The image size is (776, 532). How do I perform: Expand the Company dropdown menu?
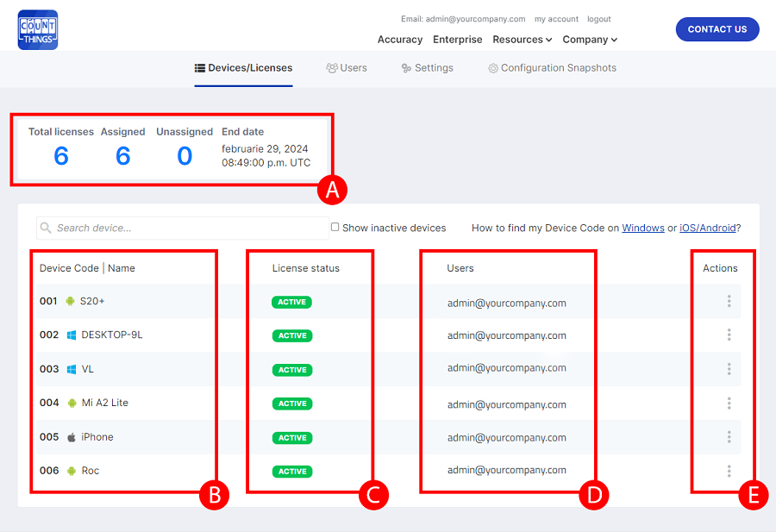tap(590, 40)
